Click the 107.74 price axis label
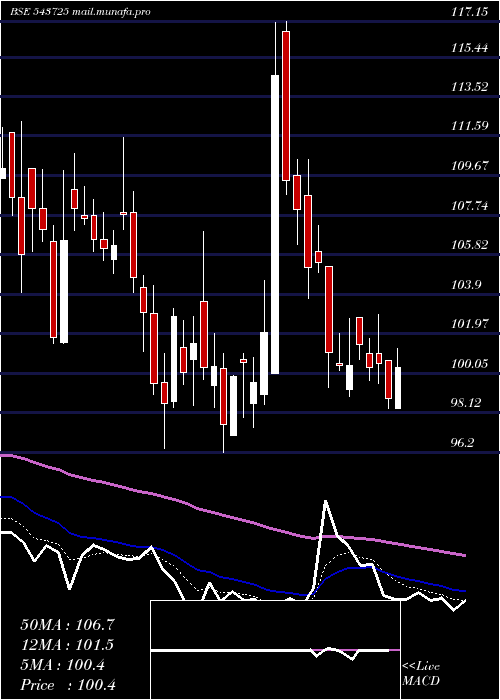 click(469, 206)
